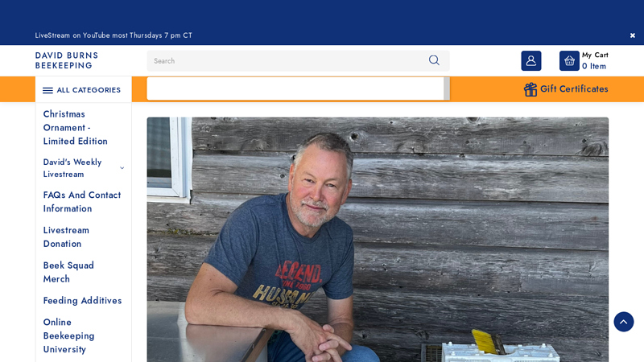
Task: Click the search magnifier icon
Action: point(434,60)
